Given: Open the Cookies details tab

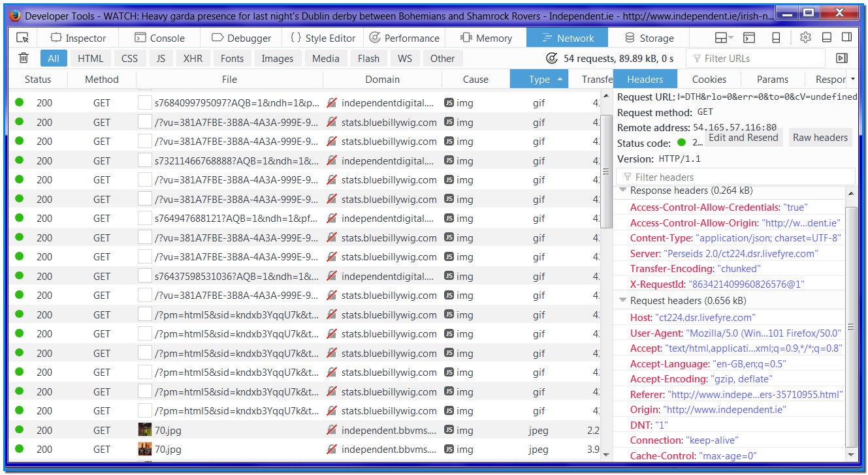Looking at the screenshot, I should pyautogui.click(x=709, y=80).
